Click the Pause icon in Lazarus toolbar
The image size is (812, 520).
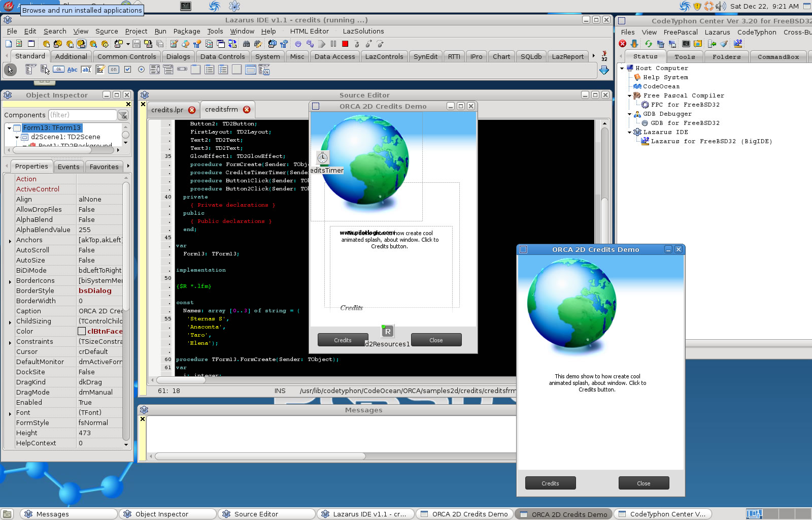(x=333, y=44)
